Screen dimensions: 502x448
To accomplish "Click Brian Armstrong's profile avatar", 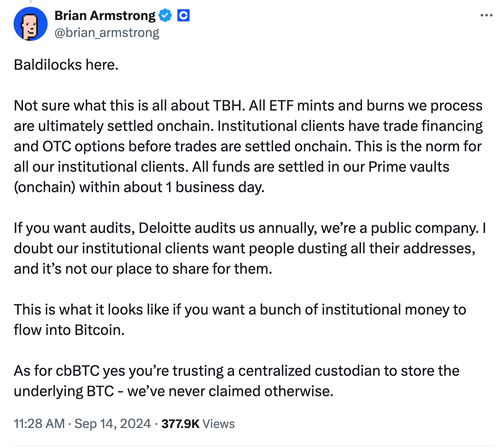I will tap(31, 24).
